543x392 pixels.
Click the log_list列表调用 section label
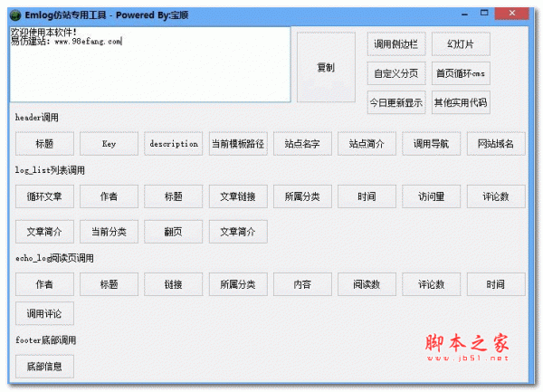click(x=50, y=170)
